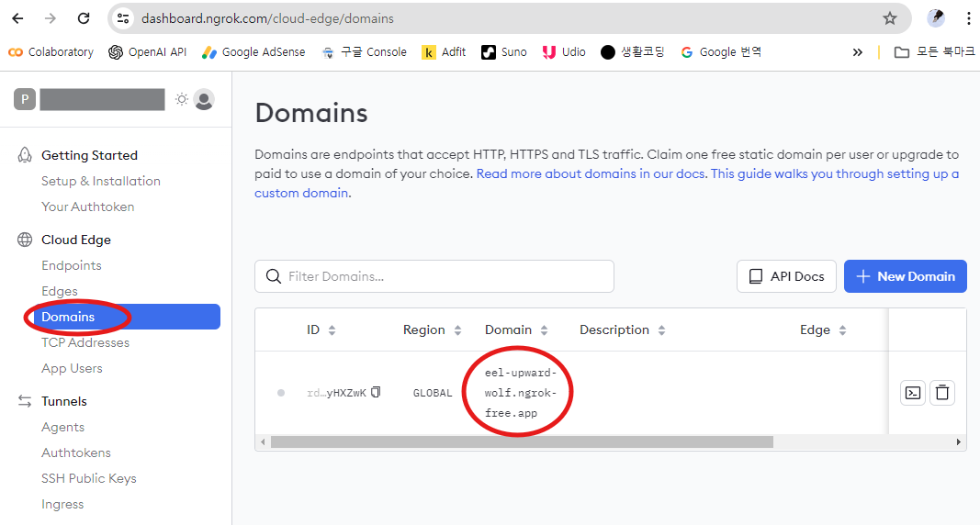Open the Tunnels section

click(63, 401)
